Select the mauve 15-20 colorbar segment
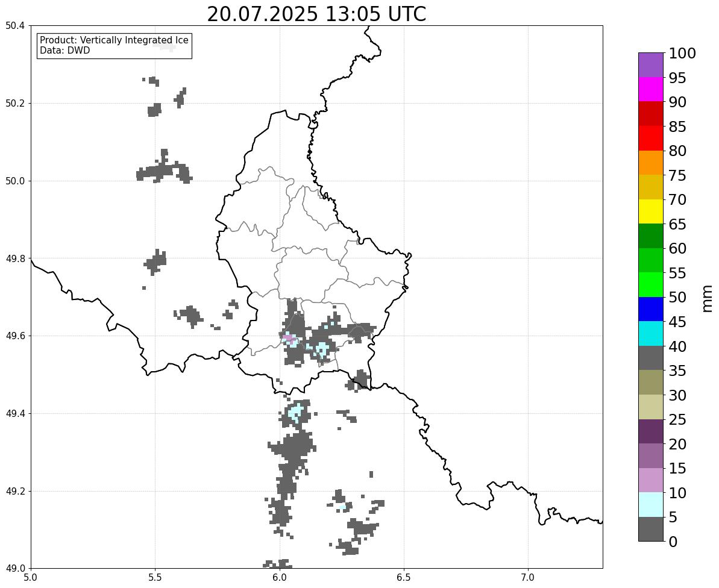 coord(651,456)
